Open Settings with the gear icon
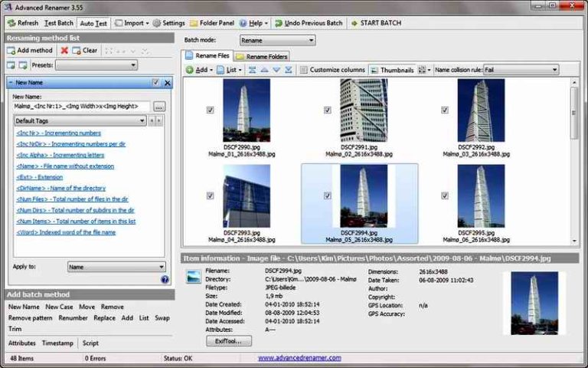Screen dimensions: 588x368 [x=157, y=23]
